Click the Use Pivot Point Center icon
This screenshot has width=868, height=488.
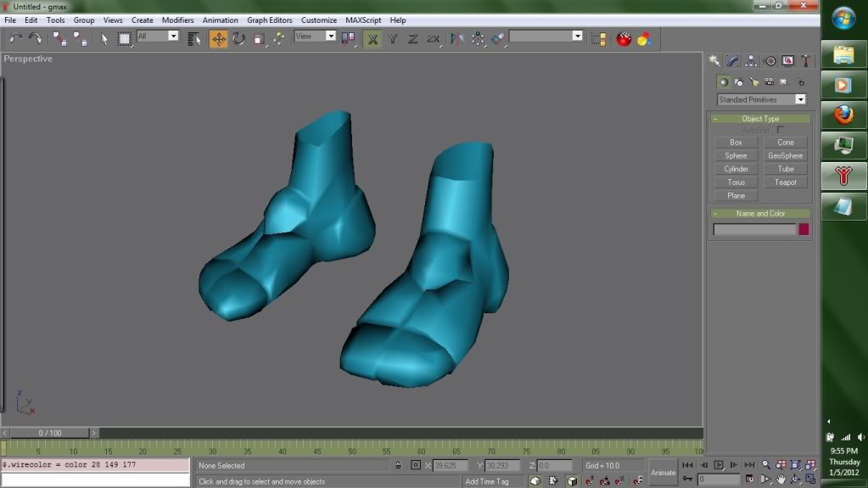point(348,39)
